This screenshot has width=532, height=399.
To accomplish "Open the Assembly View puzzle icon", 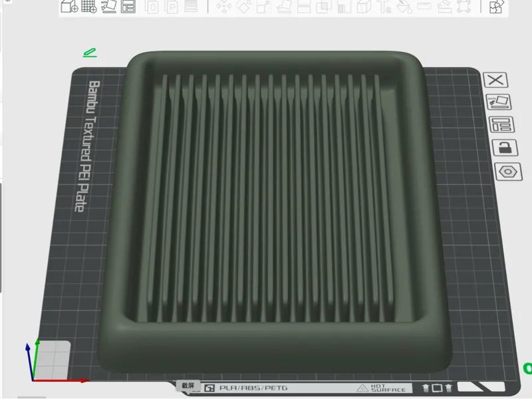I will (x=495, y=7).
